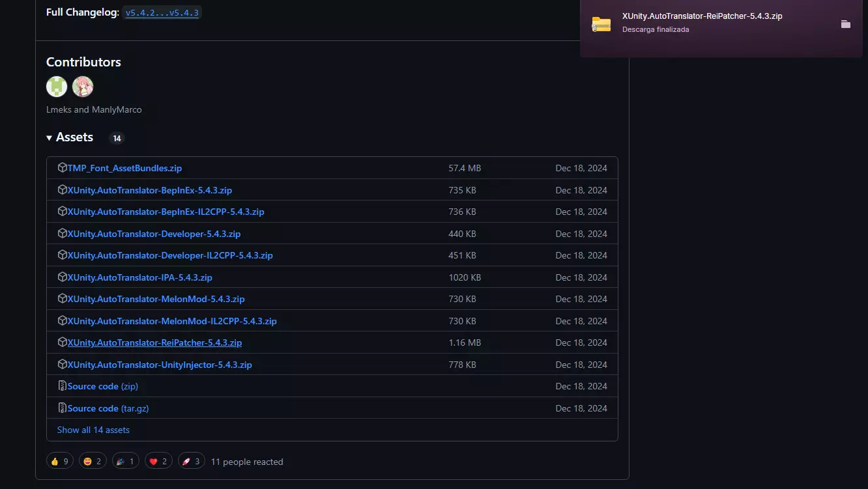Click the package icon beside BepInEx-5.4.3.zip
This screenshot has height=489, width=868.
tap(63, 190)
